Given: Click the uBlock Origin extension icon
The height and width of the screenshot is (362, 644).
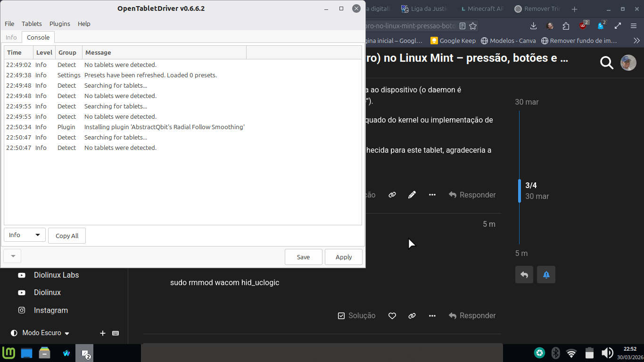Looking at the screenshot, I should (584, 26).
